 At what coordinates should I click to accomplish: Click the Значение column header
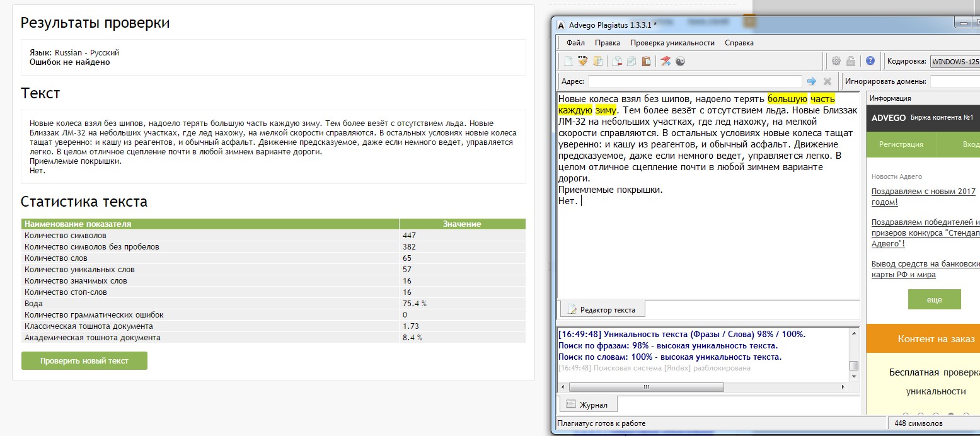(462, 224)
